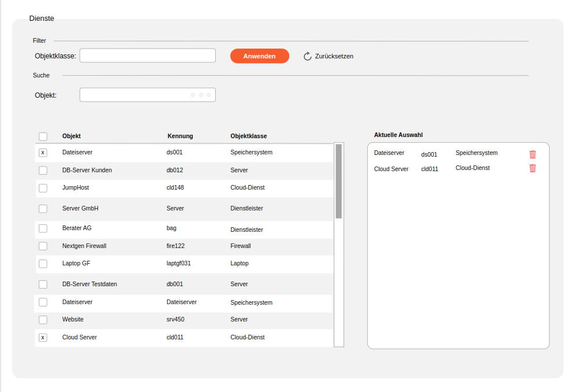
Task: Click the Kennung column header
Action: [180, 136]
